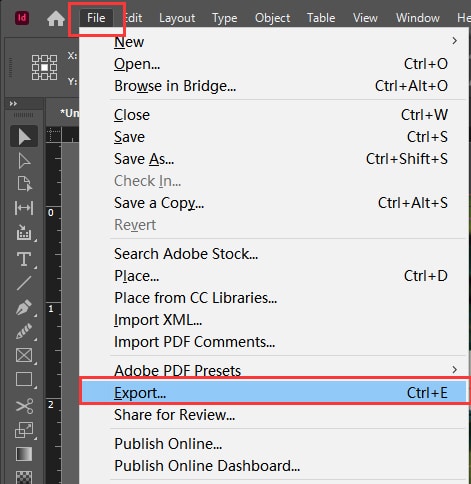The height and width of the screenshot is (484, 471).
Task: Choose Search Adobe Stock...
Action: 273,254
